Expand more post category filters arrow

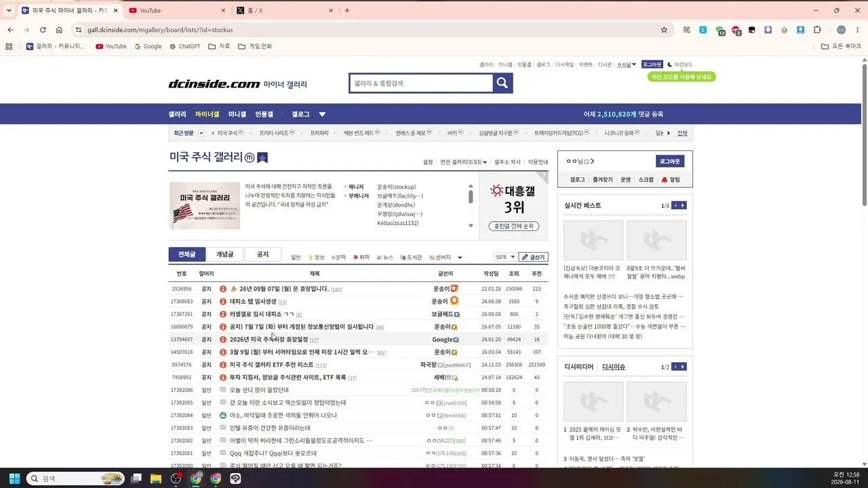pyautogui.click(x=460, y=258)
